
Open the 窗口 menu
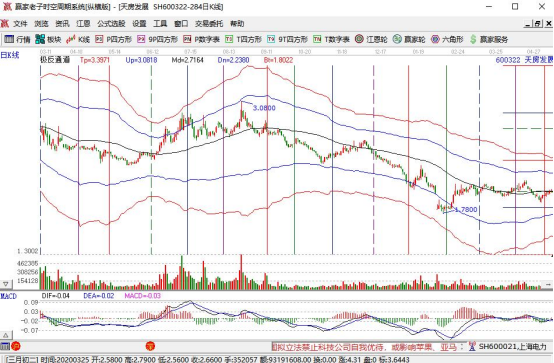[181, 24]
